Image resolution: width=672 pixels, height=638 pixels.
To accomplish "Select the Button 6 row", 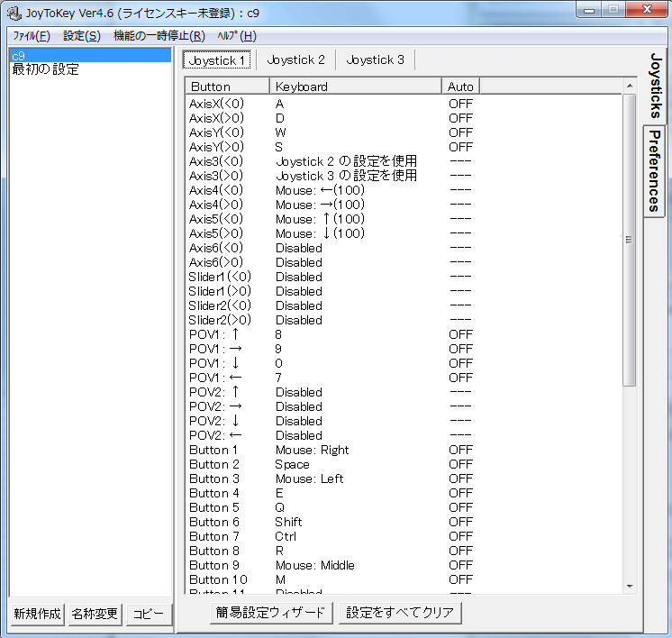I will (x=404, y=523).
